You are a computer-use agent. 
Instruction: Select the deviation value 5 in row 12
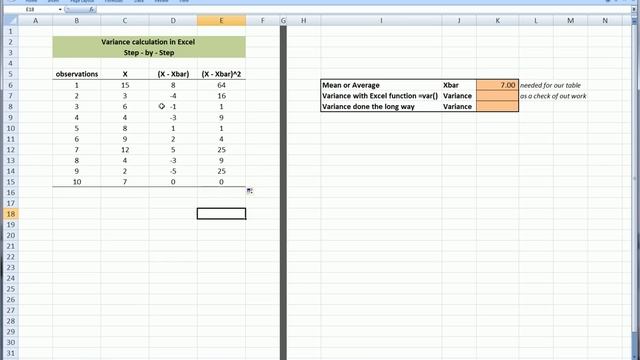[173, 150]
